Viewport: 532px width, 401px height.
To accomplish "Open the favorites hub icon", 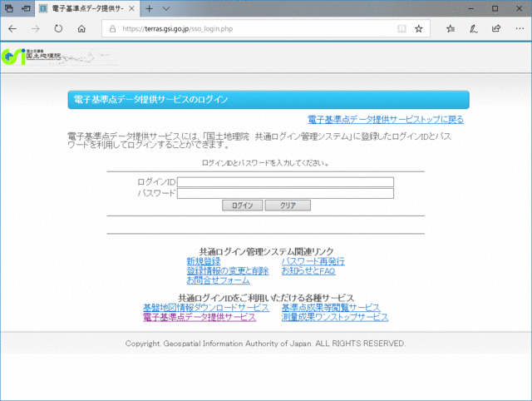I will [451, 29].
